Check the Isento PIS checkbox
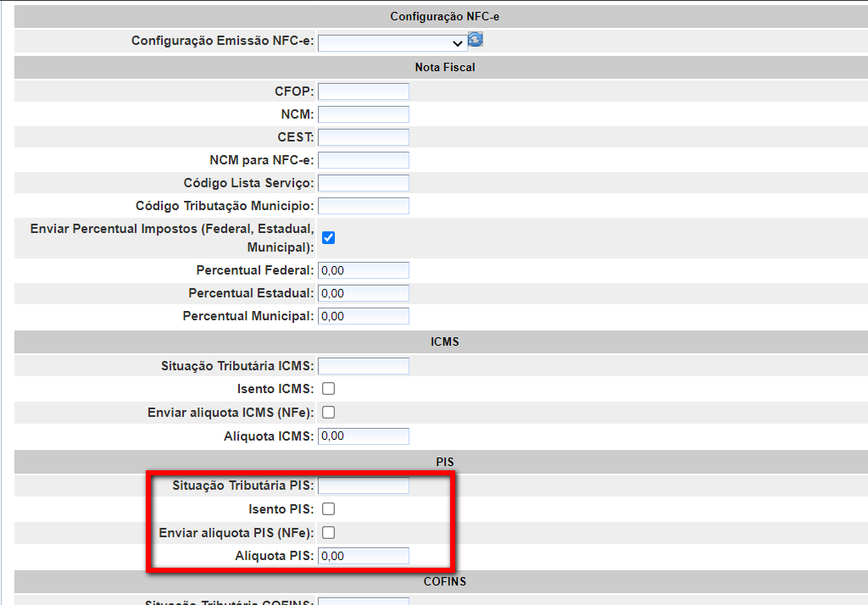 [x=329, y=509]
